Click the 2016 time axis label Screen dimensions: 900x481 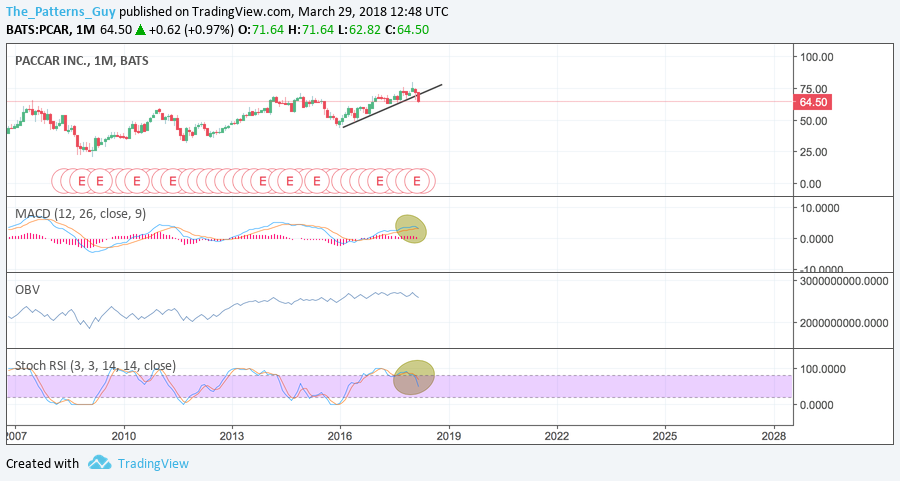[x=340, y=436]
